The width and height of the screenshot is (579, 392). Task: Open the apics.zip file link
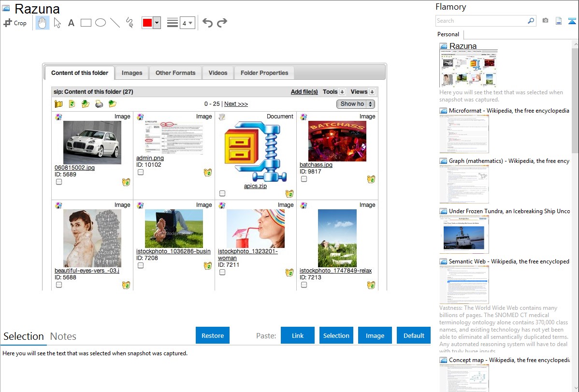tap(255, 186)
